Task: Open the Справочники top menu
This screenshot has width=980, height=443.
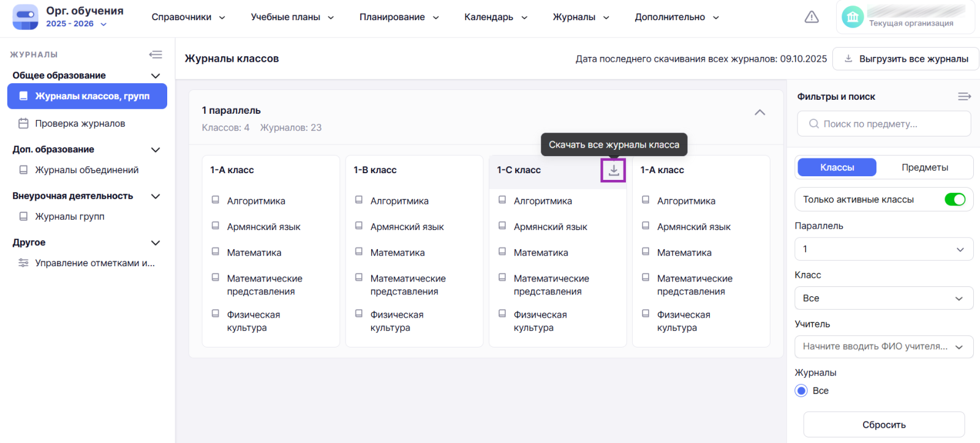Action: point(188,17)
